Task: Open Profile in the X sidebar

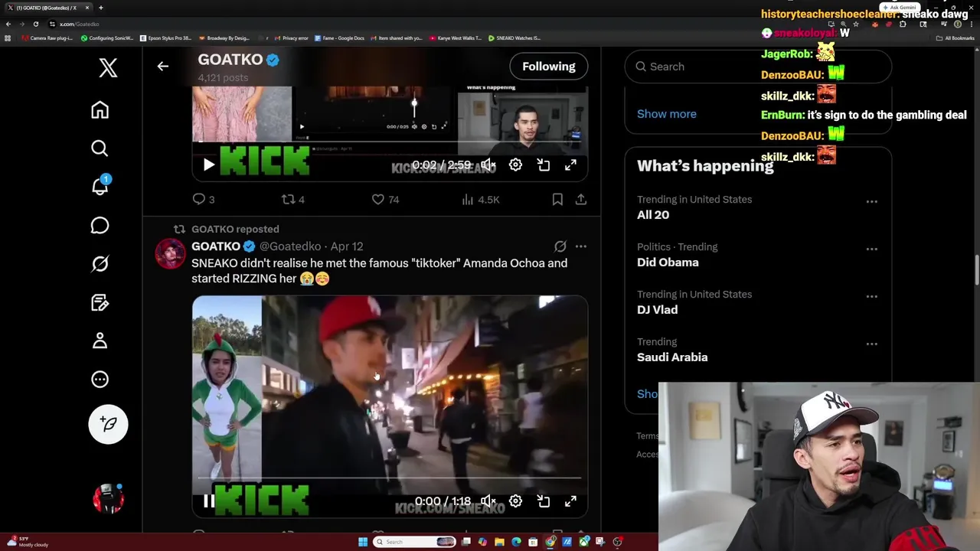Action: tap(100, 341)
